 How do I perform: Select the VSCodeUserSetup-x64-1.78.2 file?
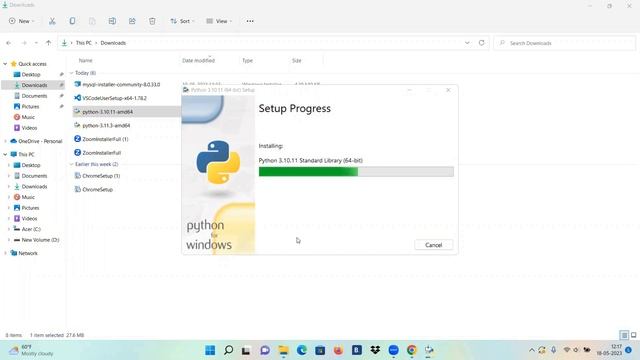click(110, 98)
